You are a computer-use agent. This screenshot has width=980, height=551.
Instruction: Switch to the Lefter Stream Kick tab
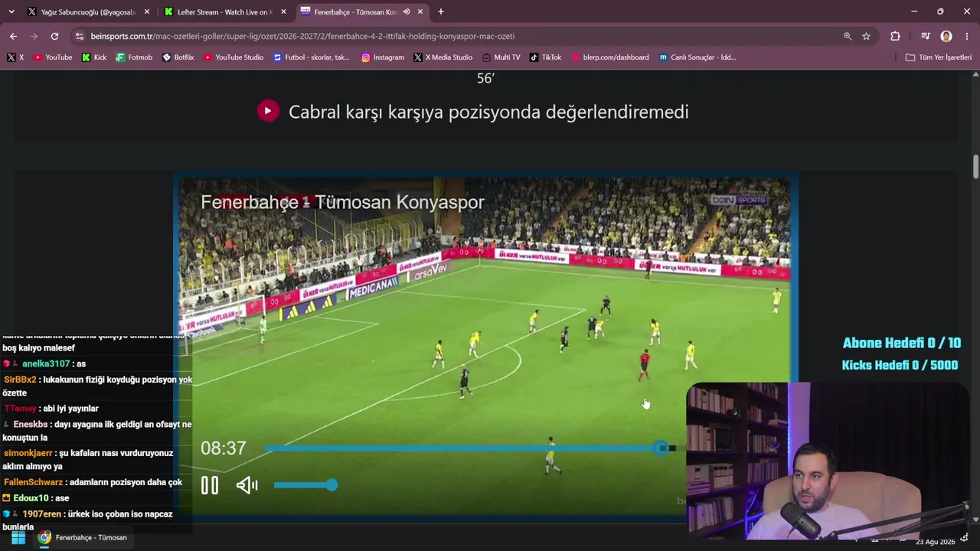pos(224,11)
